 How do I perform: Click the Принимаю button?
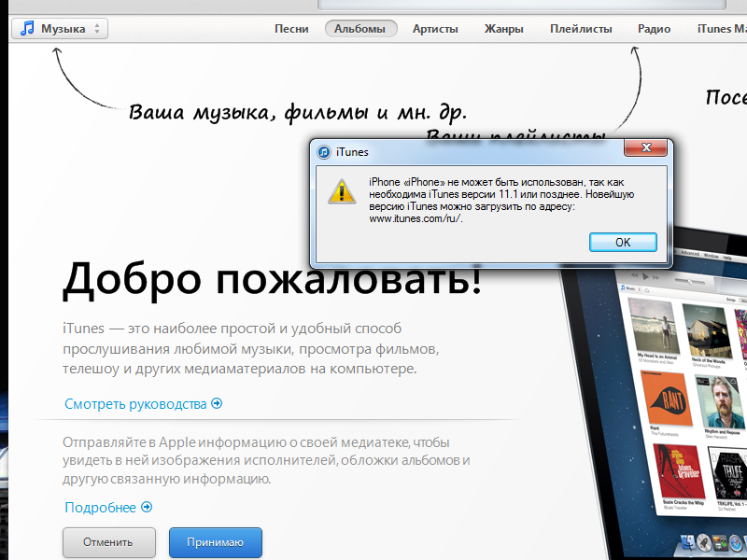click(x=216, y=542)
